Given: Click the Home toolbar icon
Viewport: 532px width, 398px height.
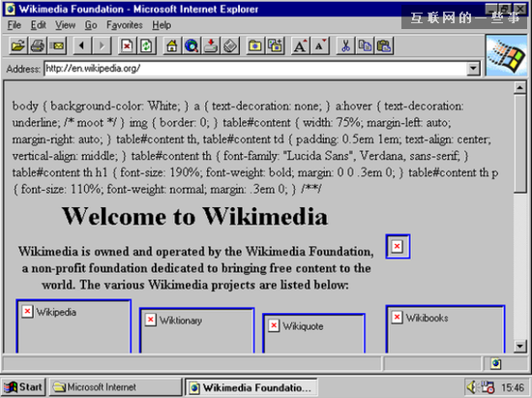Looking at the screenshot, I should click(x=171, y=46).
